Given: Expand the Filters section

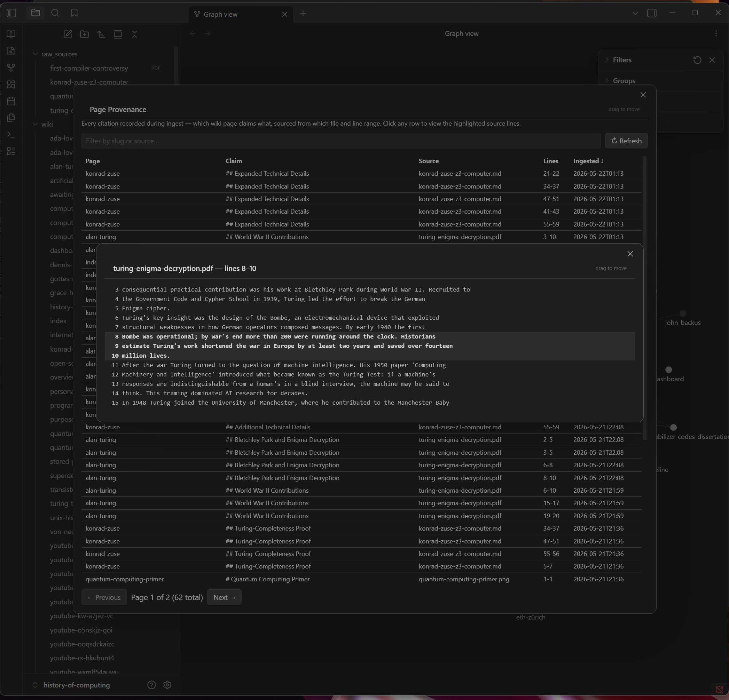Looking at the screenshot, I should tap(622, 60).
